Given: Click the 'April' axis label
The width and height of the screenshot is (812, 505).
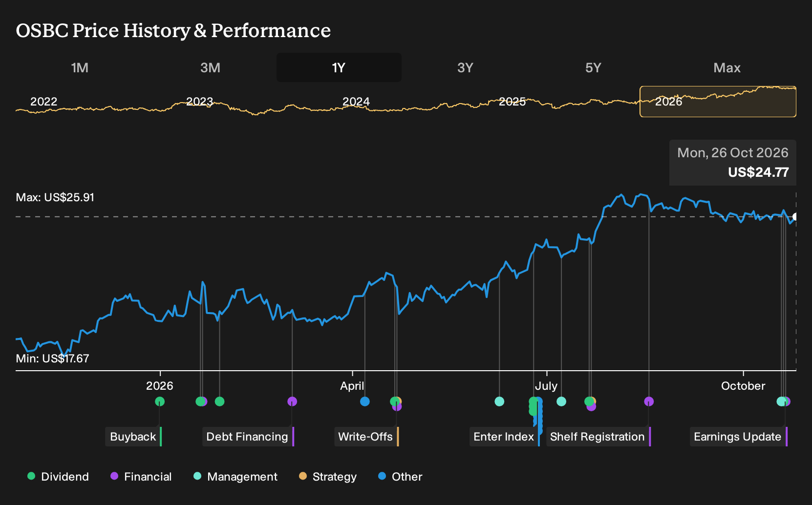Looking at the screenshot, I should tap(352, 386).
